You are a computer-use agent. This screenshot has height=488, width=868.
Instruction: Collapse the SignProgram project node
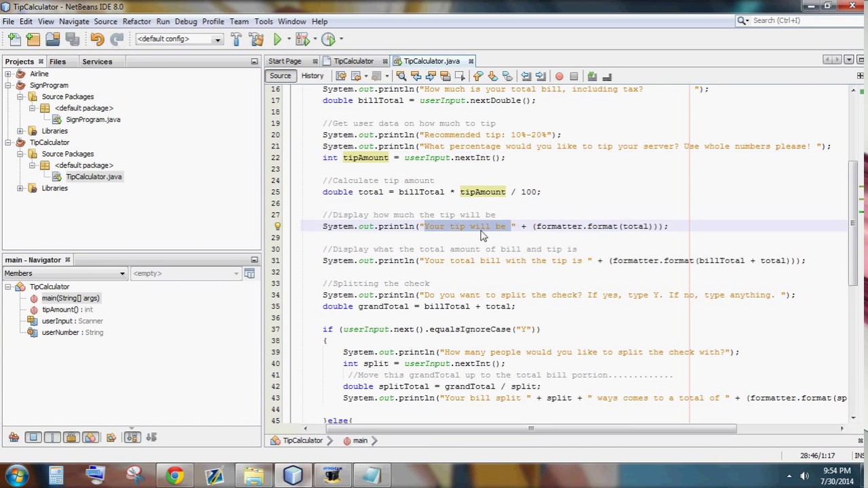point(8,85)
